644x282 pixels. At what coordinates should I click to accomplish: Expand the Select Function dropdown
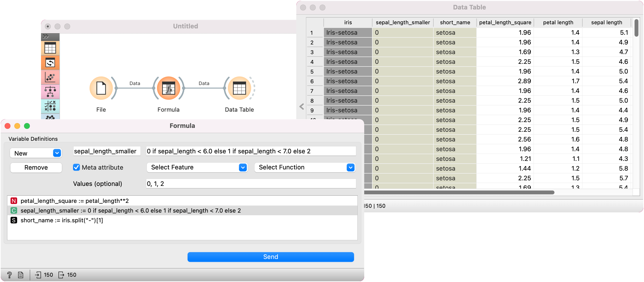click(x=305, y=167)
